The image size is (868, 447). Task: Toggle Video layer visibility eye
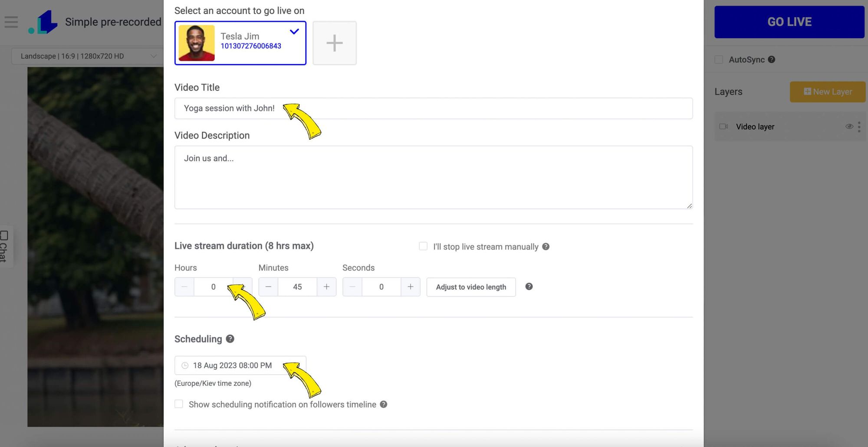point(849,127)
